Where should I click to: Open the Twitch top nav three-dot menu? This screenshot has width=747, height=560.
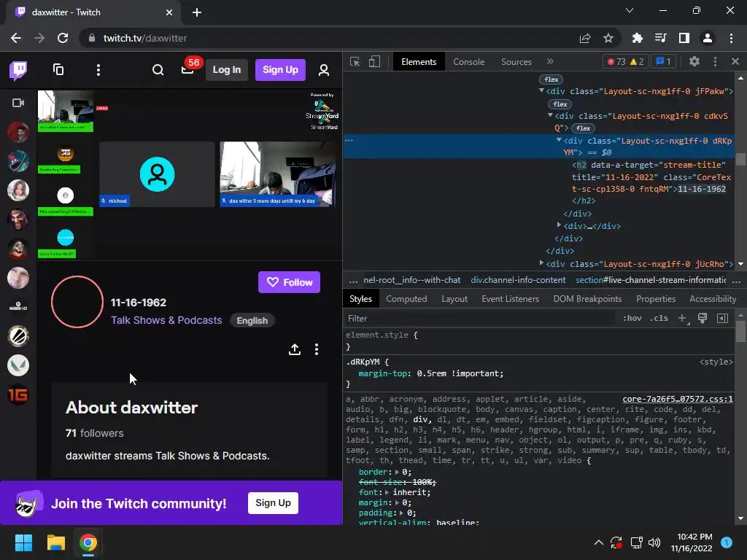pos(98,70)
